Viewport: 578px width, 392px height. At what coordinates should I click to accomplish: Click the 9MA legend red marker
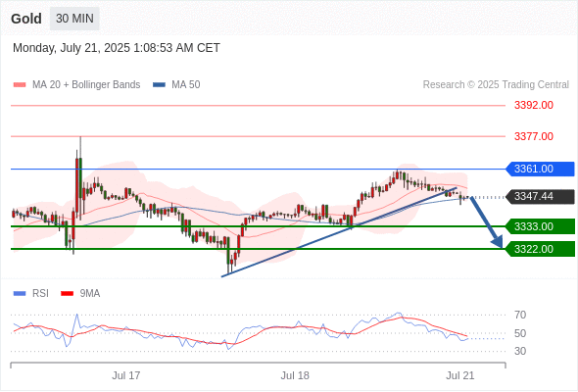tap(67, 294)
